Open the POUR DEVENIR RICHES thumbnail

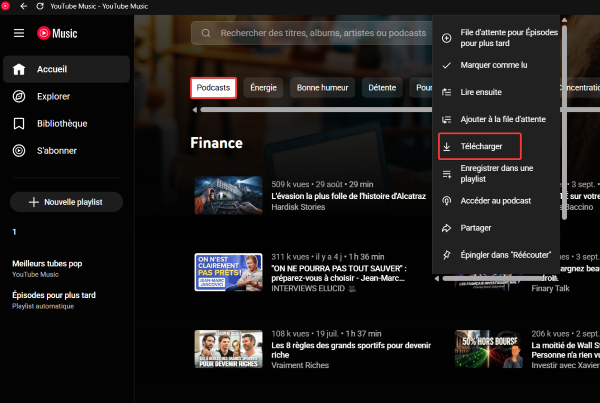click(228, 349)
